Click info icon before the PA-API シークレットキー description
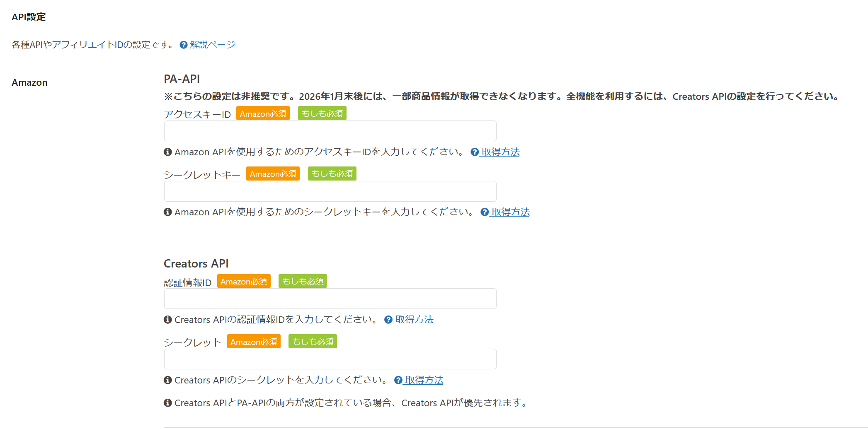 tap(168, 212)
